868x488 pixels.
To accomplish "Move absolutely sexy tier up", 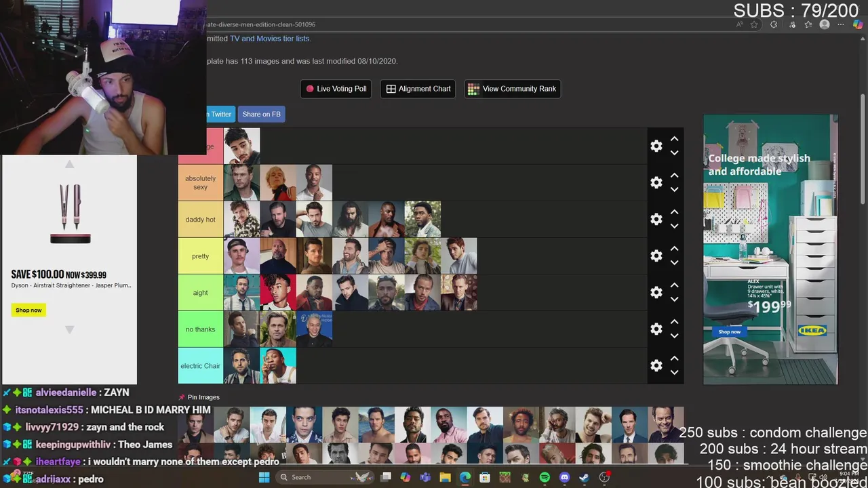I will click(x=674, y=176).
